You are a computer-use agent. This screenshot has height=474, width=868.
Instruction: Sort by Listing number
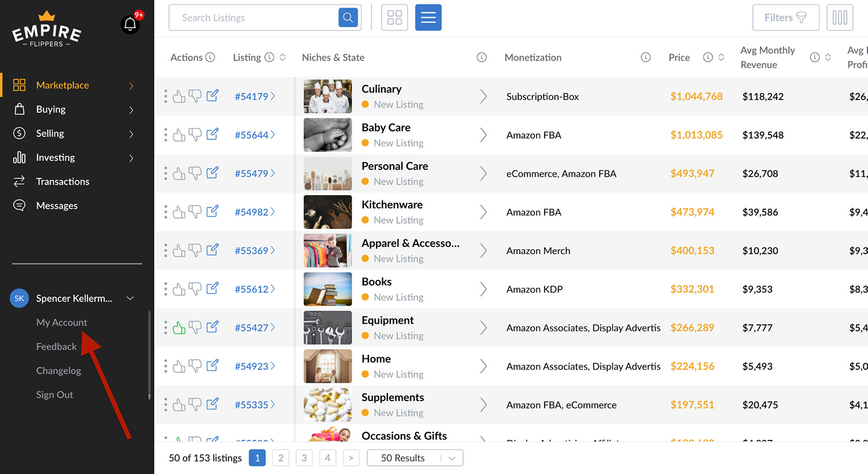click(283, 57)
